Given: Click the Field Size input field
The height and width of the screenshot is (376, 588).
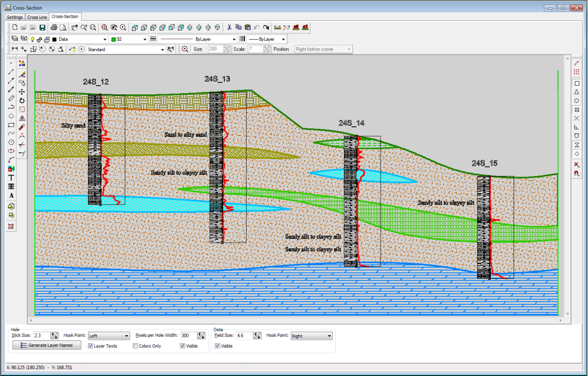Looking at the screenshot, I should (244, 336).
